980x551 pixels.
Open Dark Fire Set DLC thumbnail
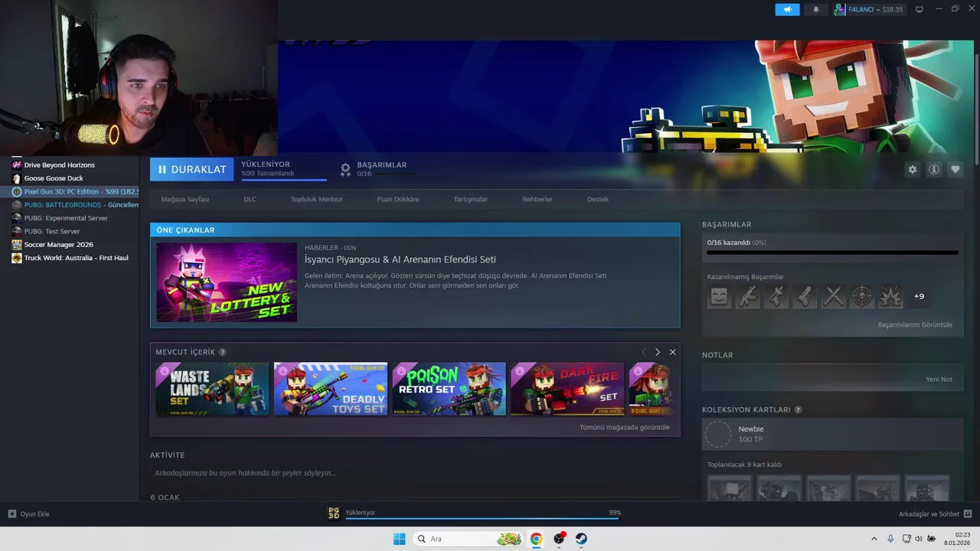point(567,389)
